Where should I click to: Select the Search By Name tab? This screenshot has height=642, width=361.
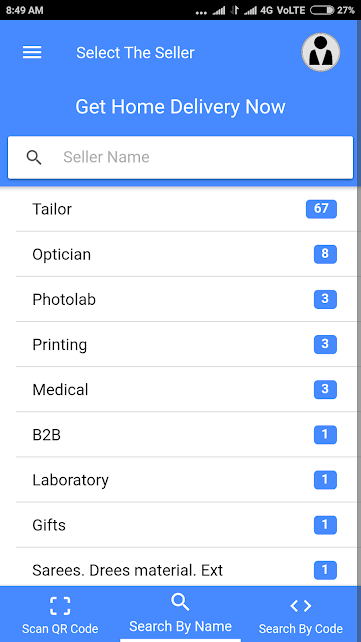pos(180,614)
